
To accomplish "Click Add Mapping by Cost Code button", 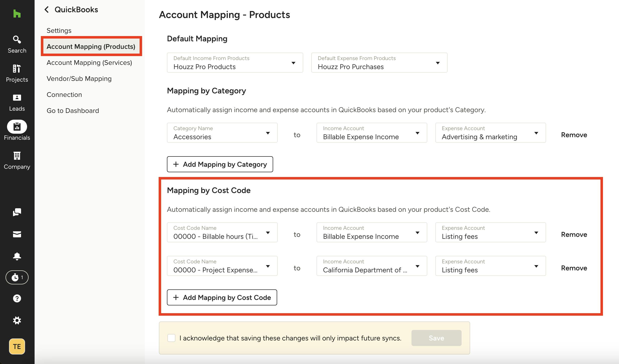I will (222, 297).
